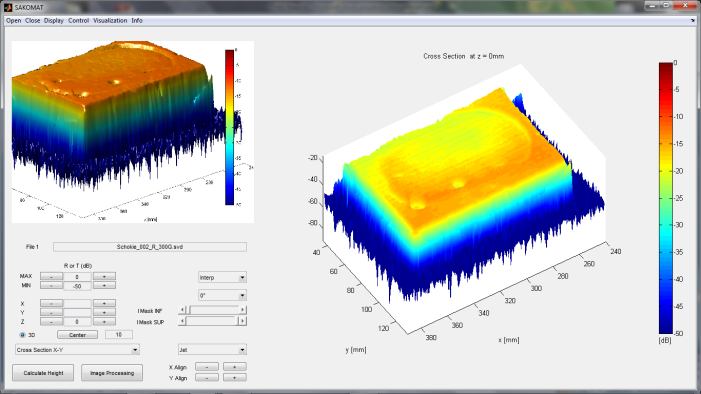
Task: Open the Display menu
Action: (x=54, y=21)
